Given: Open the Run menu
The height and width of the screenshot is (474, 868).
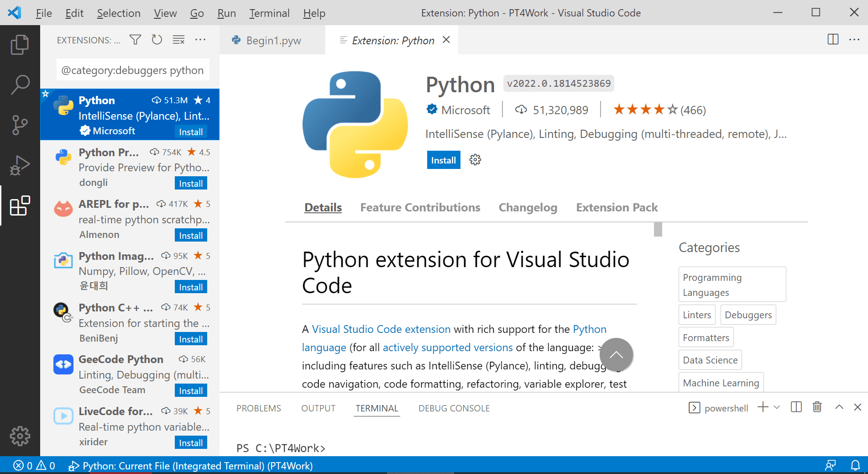Looking at the screenshot, I should (x=226, y=13).
